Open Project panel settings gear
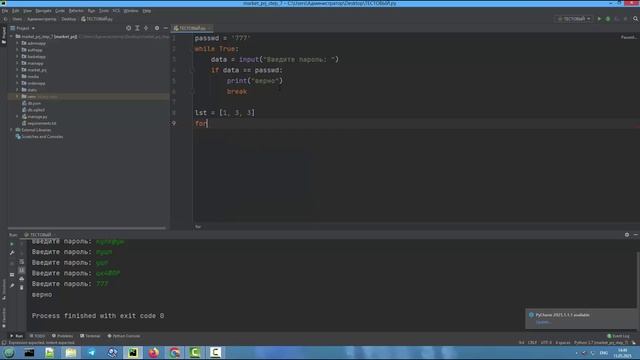This screenshot has width=640, height=360. point(157,28)
